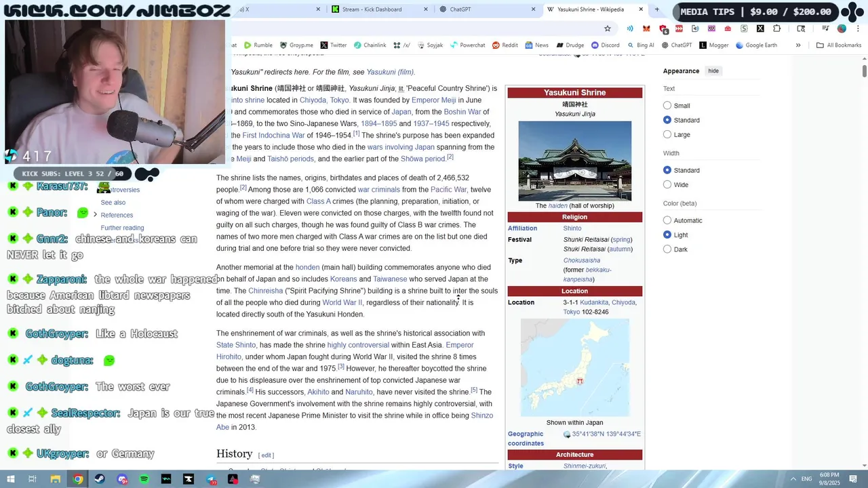This screenshot has height=488, width=868.
Task: Open the X extension icon in toolbar
Action: tap(760, 28)
